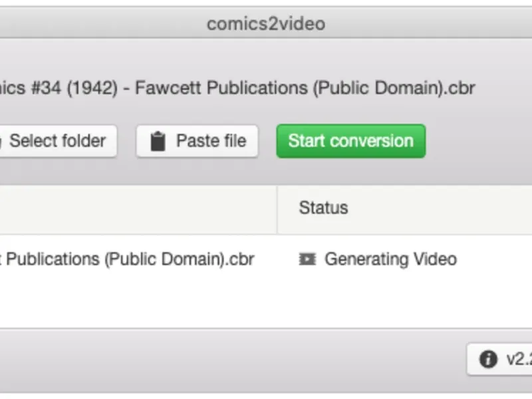
Task: Click the clipboard icon on Paste file
Action: click(x=158, y=142)
